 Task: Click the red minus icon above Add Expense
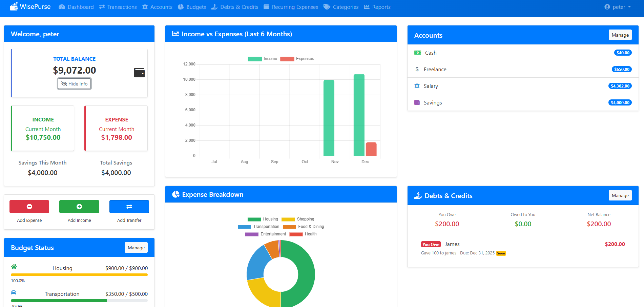(x=29, y=207)
